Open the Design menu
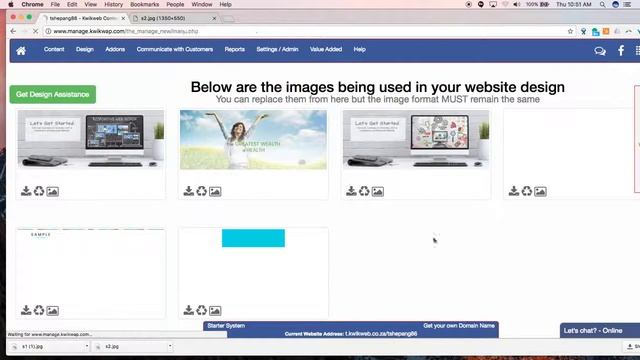This screenshot has height=360, width=640. click(x=84, y=49)
